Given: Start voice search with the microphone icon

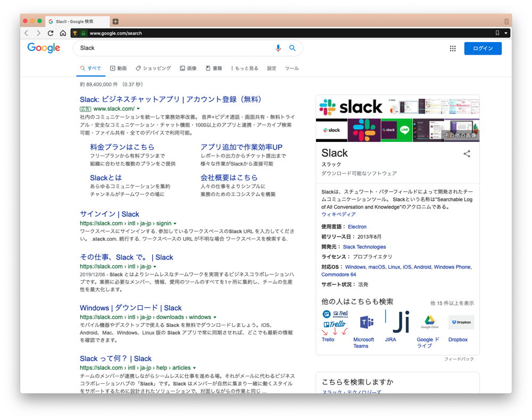Looking at the screenshot, I should tap(278, 48).
